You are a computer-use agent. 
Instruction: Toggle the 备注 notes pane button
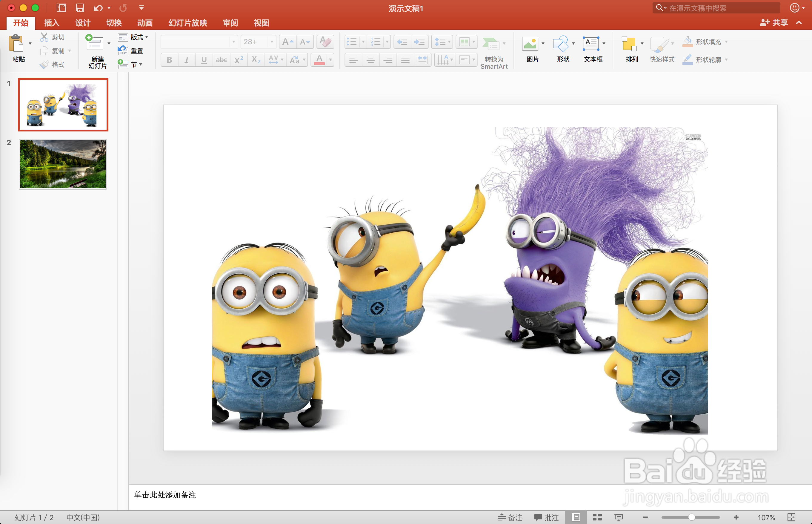click(x=510, y=517)
